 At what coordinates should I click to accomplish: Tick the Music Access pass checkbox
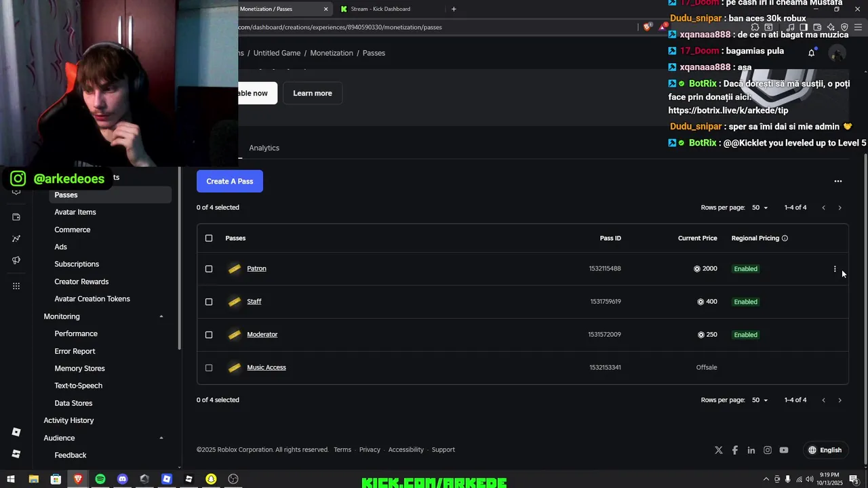click(x=209, y=368)
